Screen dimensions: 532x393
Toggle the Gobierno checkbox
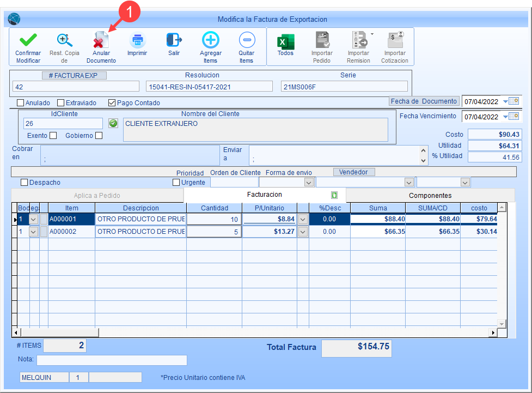click(99, 136)
